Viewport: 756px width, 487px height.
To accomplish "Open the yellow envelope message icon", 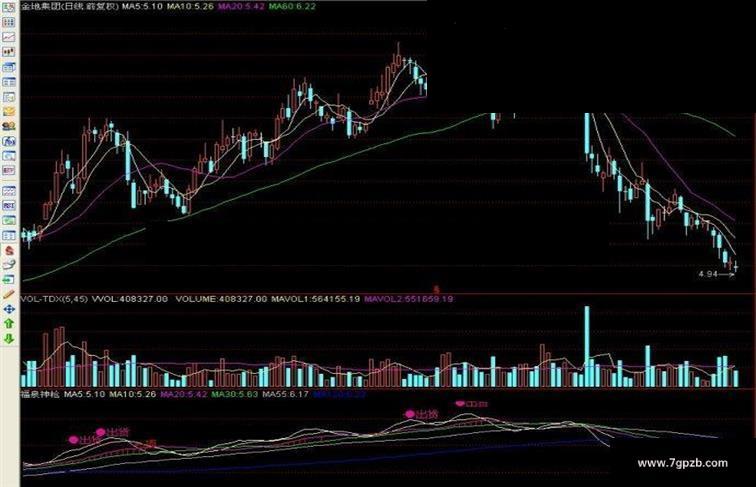I will [9, 112].
